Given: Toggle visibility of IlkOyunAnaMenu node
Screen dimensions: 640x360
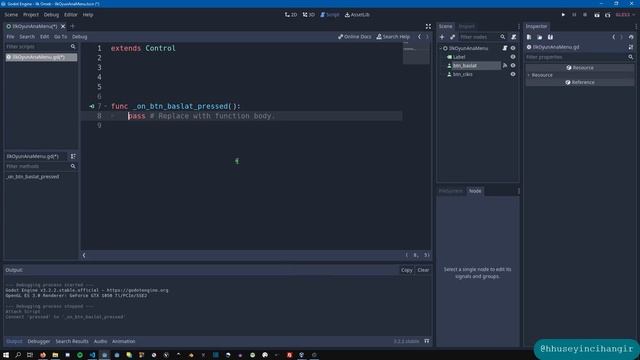Looking at the screenshot, I should pos(513,48).
